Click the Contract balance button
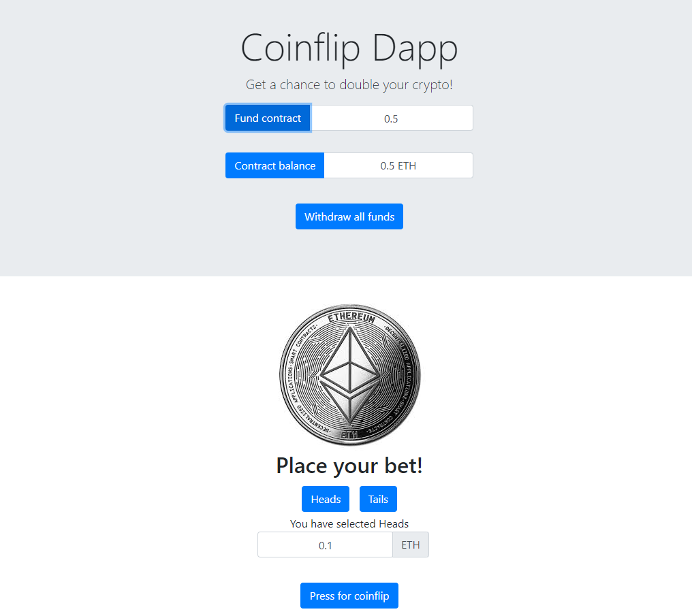 [x=275, y=166]
